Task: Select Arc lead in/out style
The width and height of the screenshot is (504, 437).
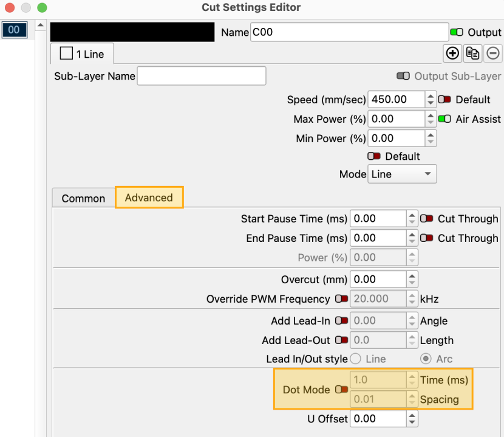Action: point(426,359)
